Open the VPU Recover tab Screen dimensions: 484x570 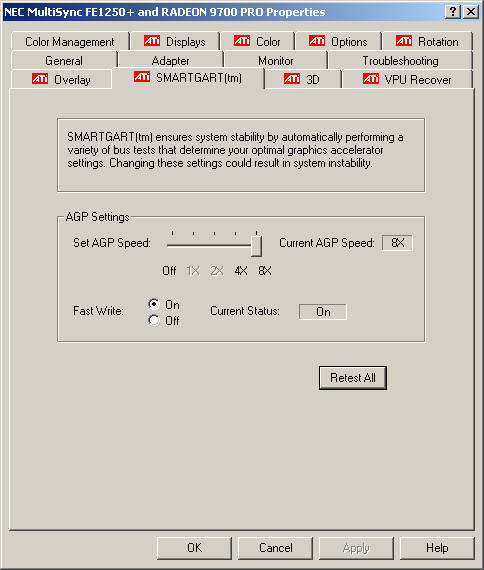[407, 80]
